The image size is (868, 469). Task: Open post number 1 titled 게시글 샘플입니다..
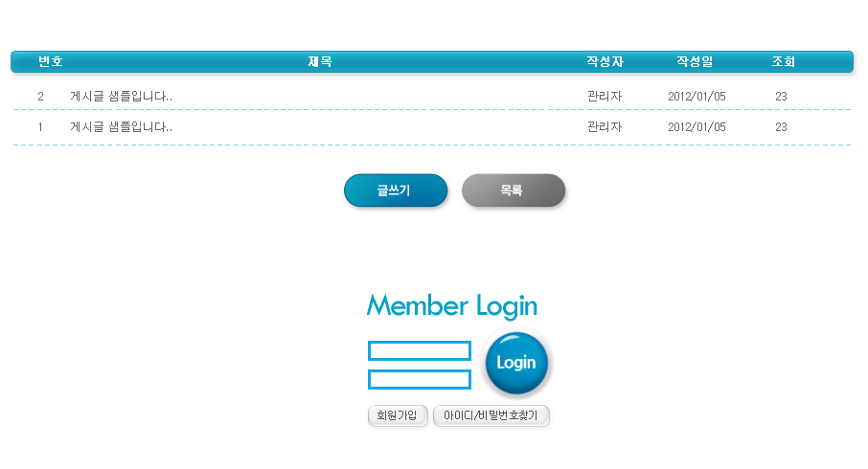[x=121, y=127]
